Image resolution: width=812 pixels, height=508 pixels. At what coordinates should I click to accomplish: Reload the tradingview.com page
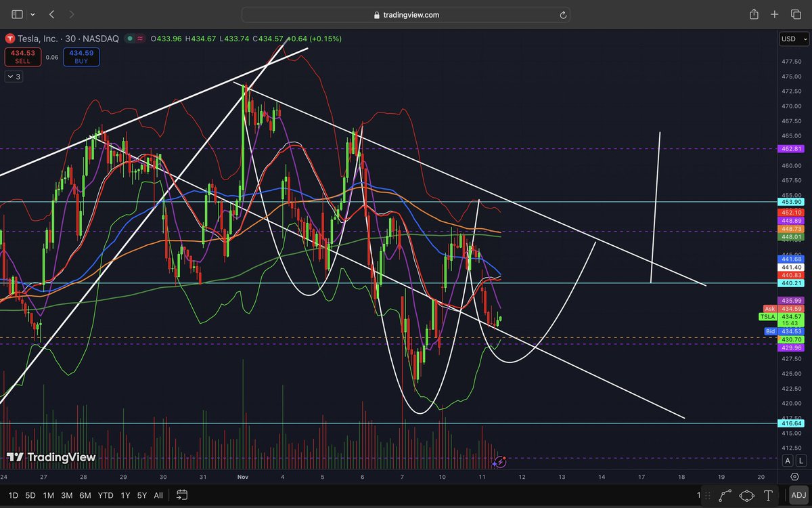(562, 15)
